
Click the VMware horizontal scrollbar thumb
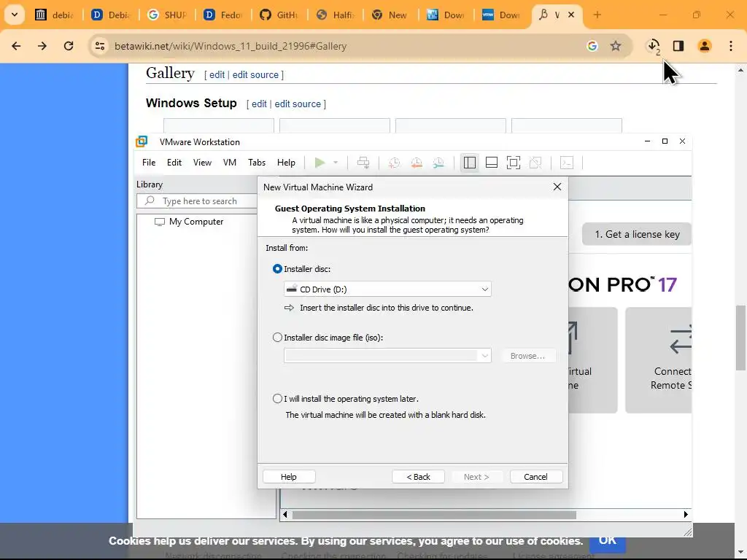pyautogui.click(x=434, y=515)
